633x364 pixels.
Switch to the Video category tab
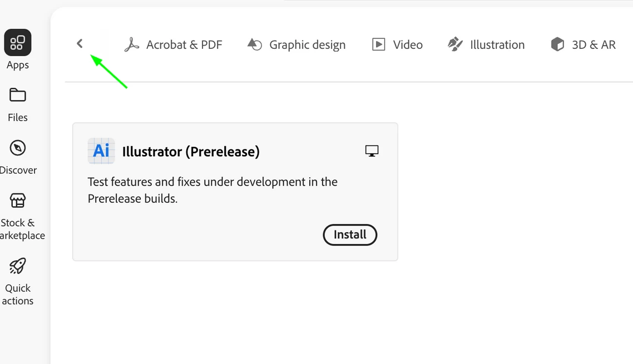[x=397, y=44]
